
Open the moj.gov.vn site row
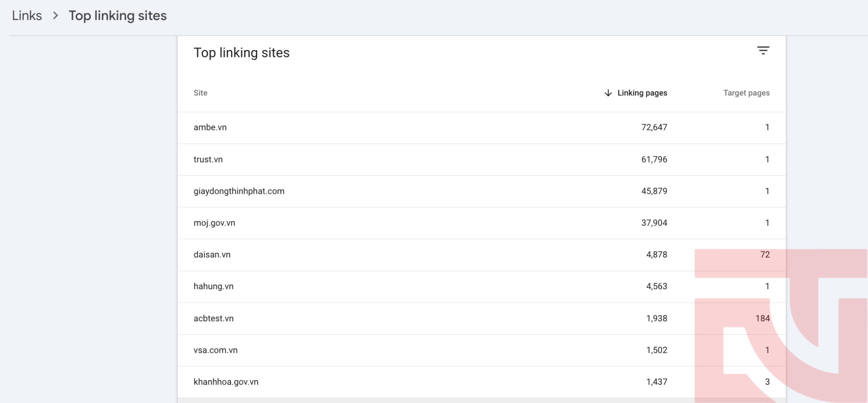click(x=481, y=223)
